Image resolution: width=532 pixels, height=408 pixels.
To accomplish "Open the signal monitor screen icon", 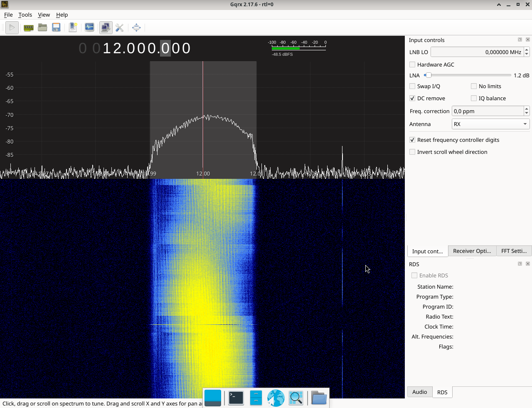I will click(x=89, y=28).
